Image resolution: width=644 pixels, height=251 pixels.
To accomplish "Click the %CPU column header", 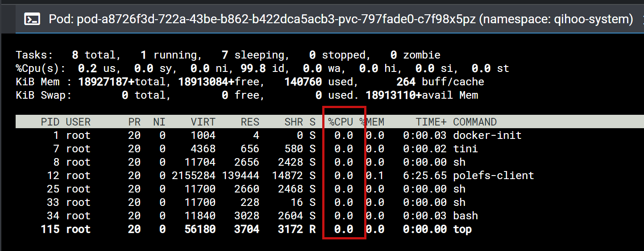I will (x=341, y=122).
